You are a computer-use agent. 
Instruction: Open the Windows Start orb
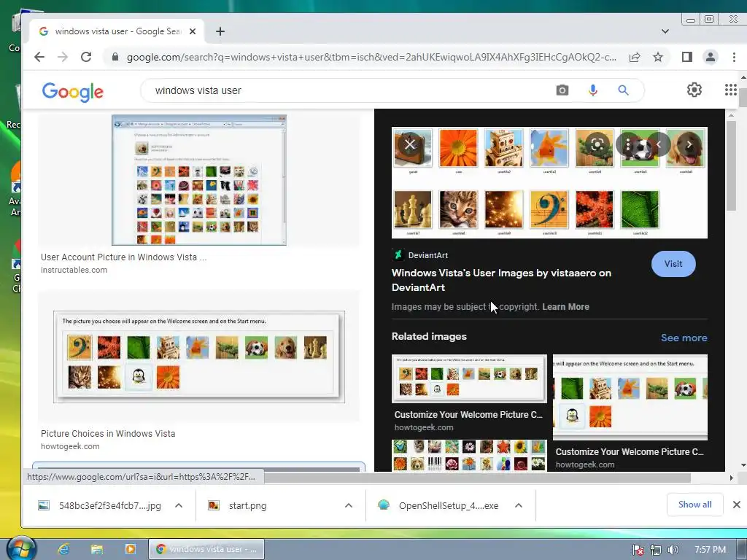(20, 548)
